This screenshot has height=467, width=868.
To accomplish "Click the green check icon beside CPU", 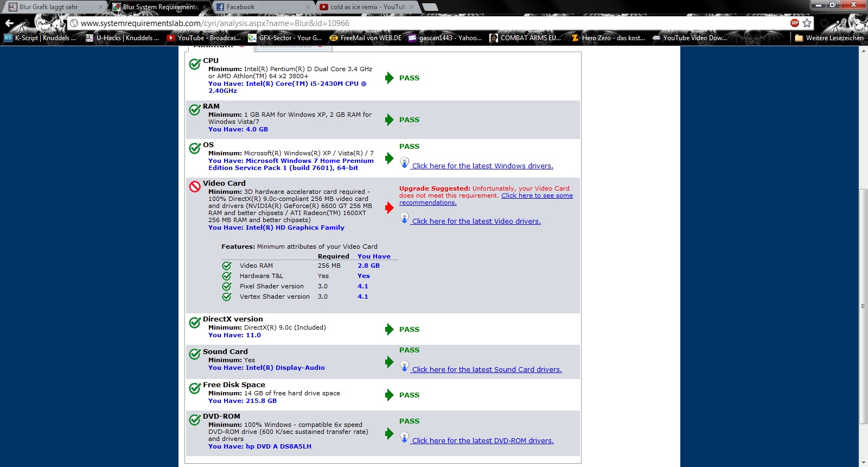I will point(195,65).
